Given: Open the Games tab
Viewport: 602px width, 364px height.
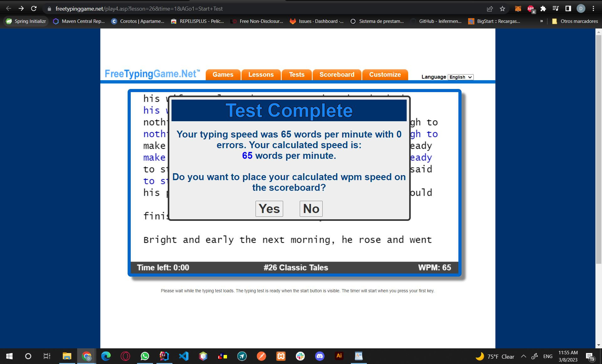Looking at the screenshot, I should click(x=223, y=75).
